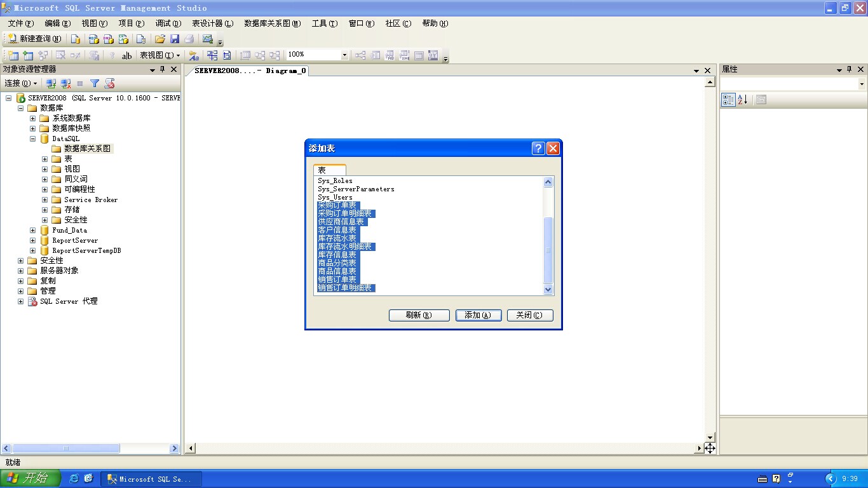Click the Save floppy disk icon
868x488 pixels.
[x=175, y=39]
